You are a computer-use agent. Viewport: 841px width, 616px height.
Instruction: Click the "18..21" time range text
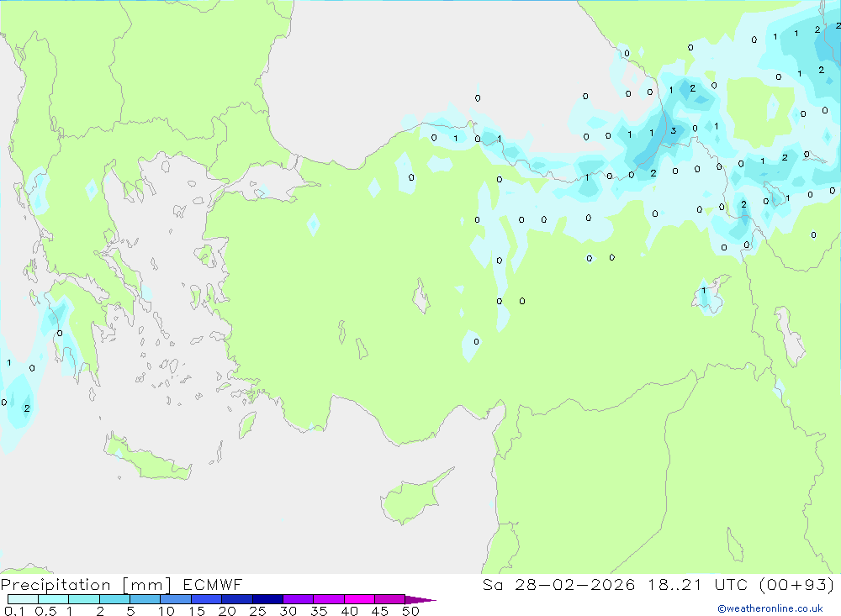point(674,584)
